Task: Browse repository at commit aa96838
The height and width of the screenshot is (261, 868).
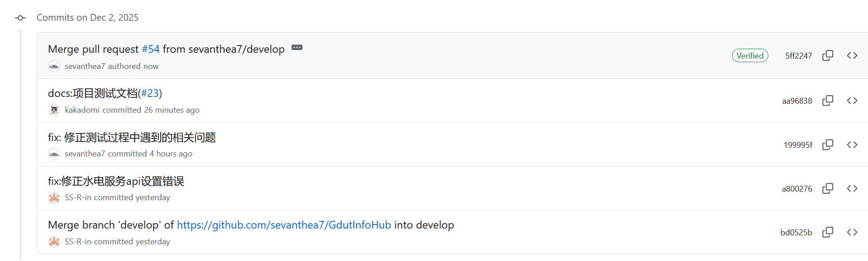Action: 852,101
